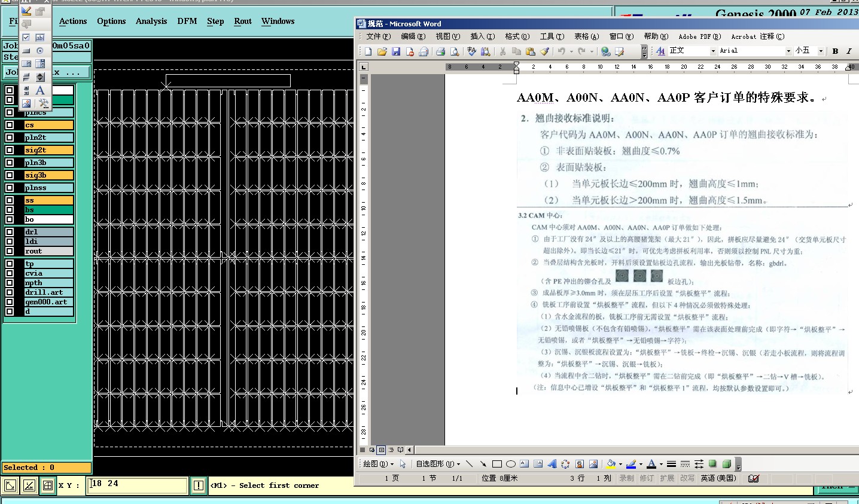859x504 pixels.
Task: Toggle checkbox for layer pln2t
Action: (x=10, y=138)
